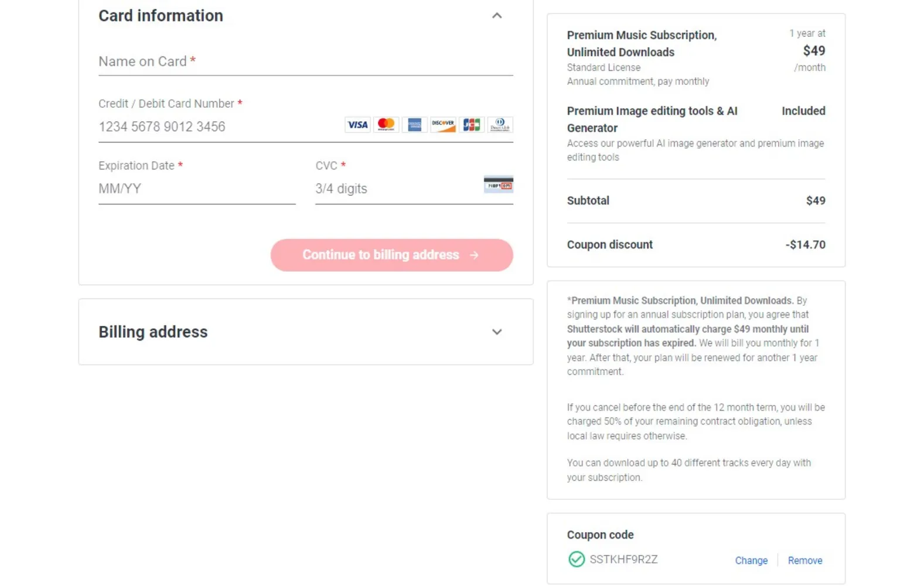Click the Card information heading
Image resolution: width=924 pixels, height=586 pixels.
[x=161, y=16]
